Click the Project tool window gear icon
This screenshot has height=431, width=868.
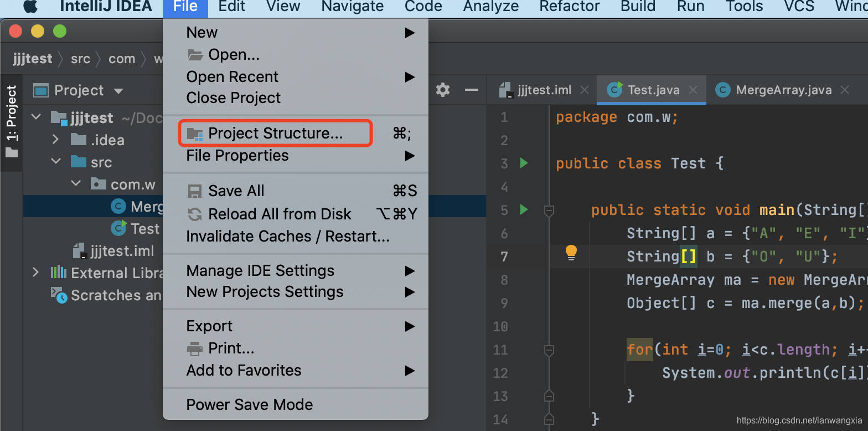click(443, 90)
